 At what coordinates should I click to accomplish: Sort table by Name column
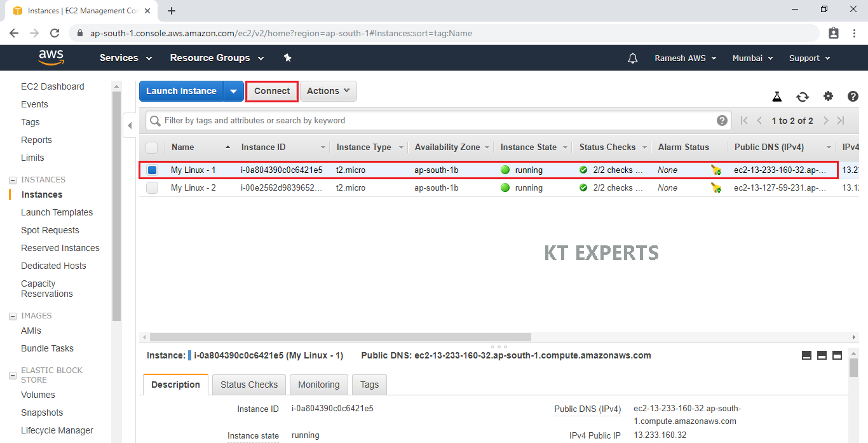pos(199,147)
